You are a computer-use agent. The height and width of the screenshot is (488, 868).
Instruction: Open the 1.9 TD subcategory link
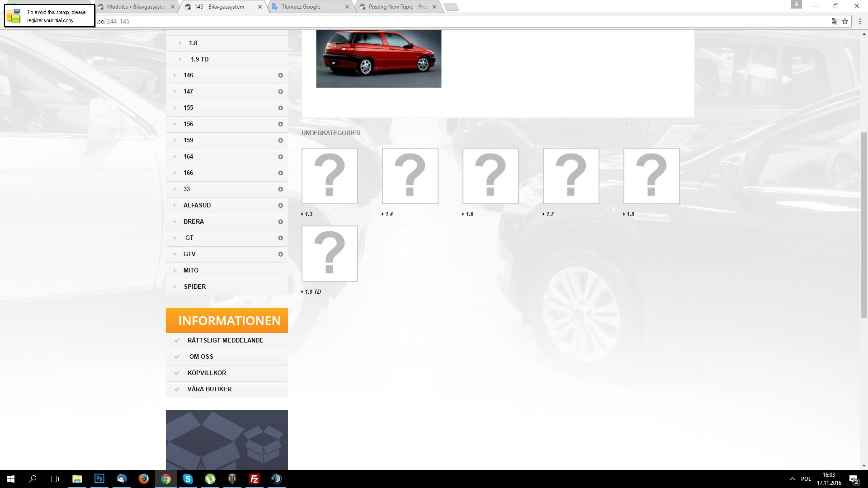click(x=312, y=292)
